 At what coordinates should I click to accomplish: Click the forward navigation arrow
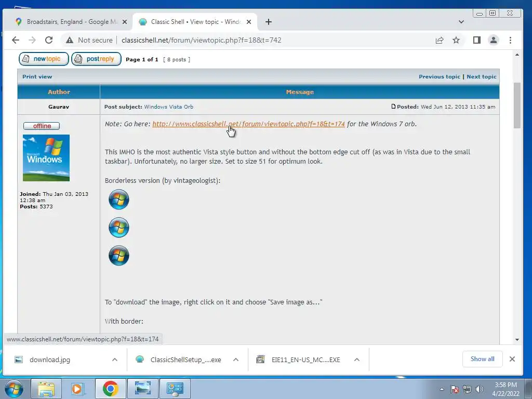click(x=32, y=40)
